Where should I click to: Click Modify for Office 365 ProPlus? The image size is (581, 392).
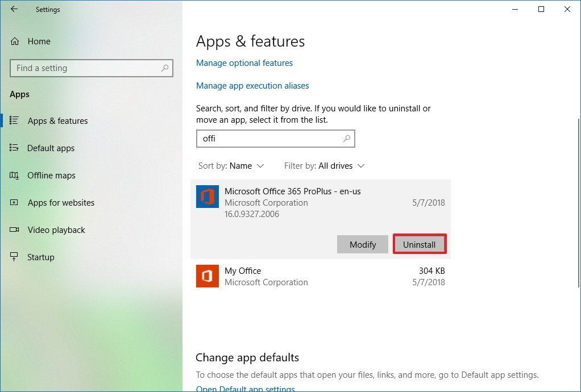point(363,244)
